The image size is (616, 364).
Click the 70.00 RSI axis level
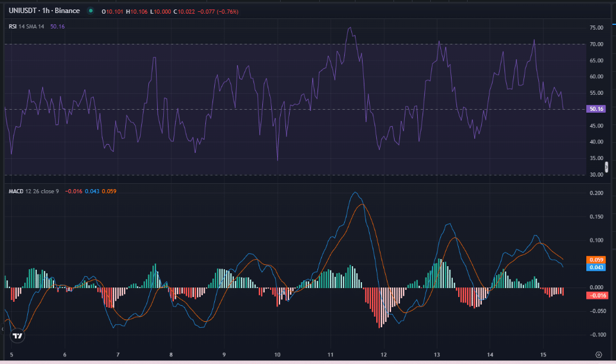click(x=596, y=44)
